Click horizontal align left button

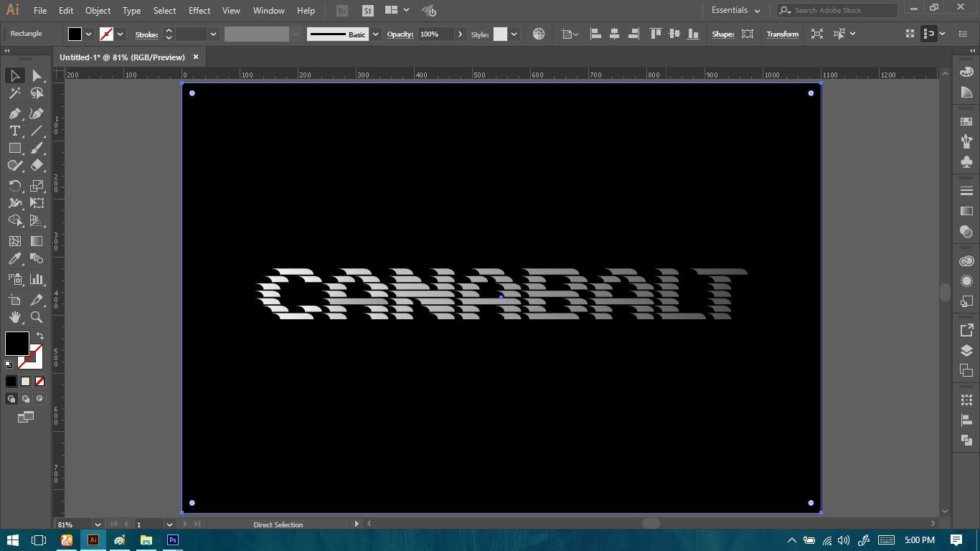click(595, 34)
